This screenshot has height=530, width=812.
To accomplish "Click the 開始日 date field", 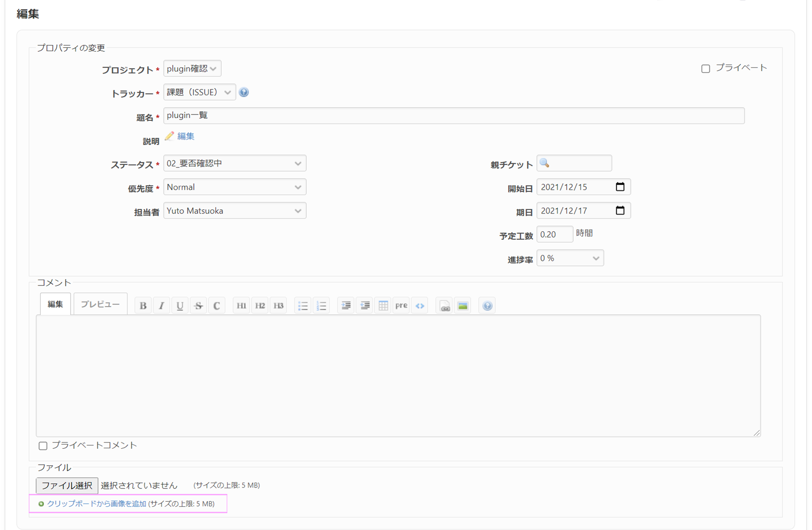I will tap(583, 187).
